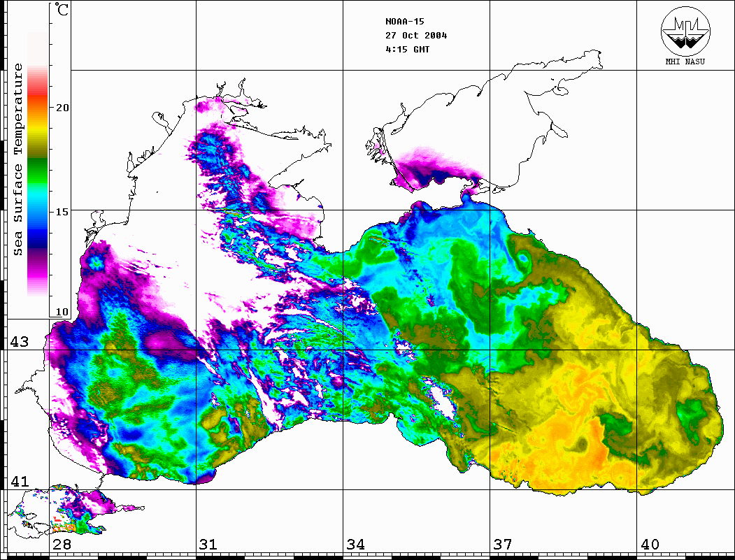The image size is (735, 560).
Task: Pick the yellow band of the color scale
Action: click(x=38, y=128)
